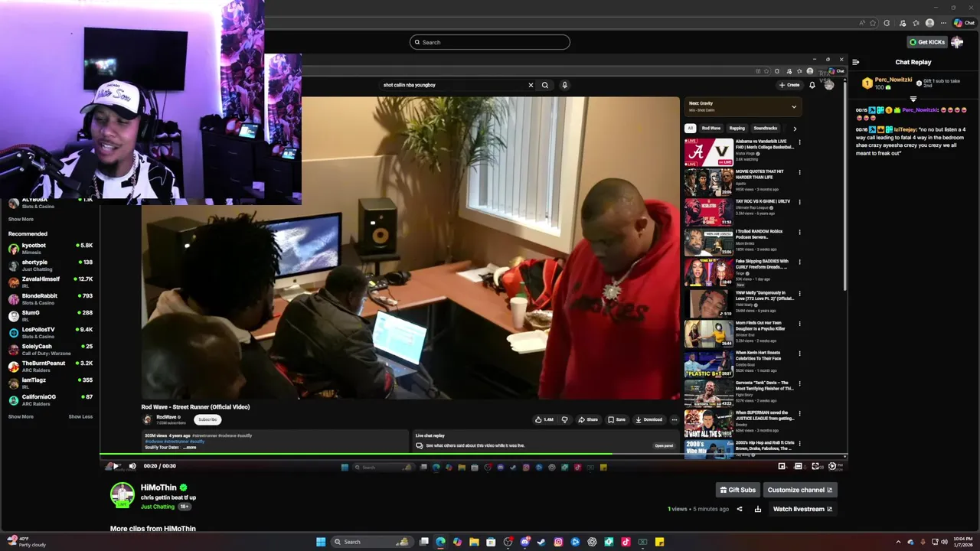Focus the Kick search field
980x551 pixels.
tap(490, 42)
